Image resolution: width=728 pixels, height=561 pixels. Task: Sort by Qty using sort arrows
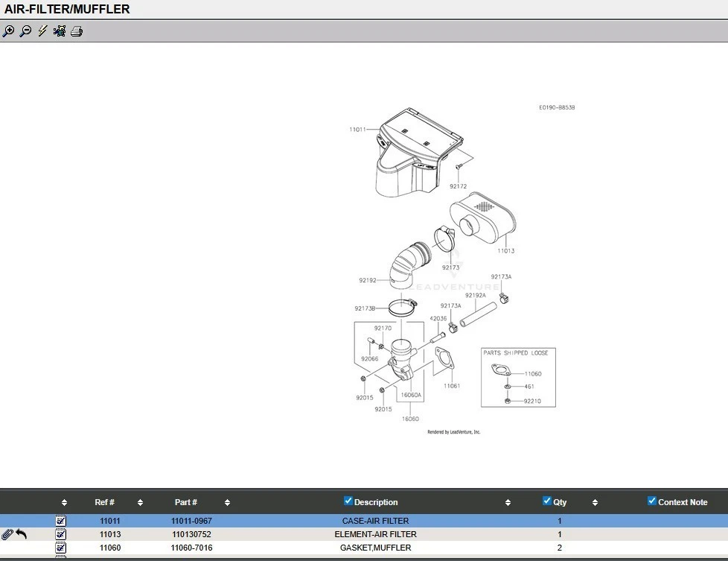pos(595,503)
